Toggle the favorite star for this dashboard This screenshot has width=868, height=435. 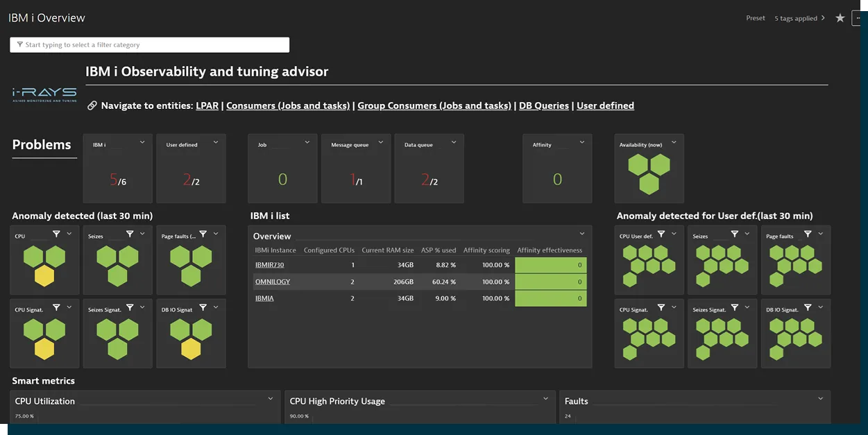840,17
